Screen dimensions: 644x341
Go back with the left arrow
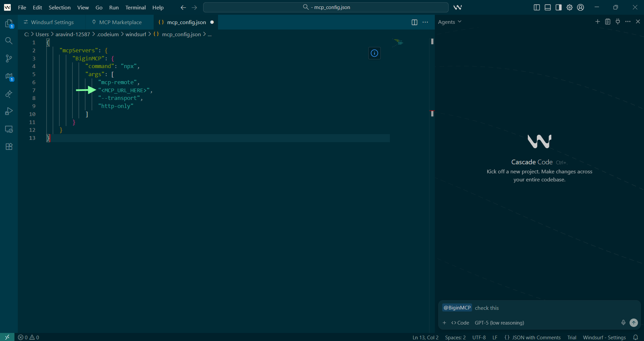pyautogui.click(x=183, y=7)
